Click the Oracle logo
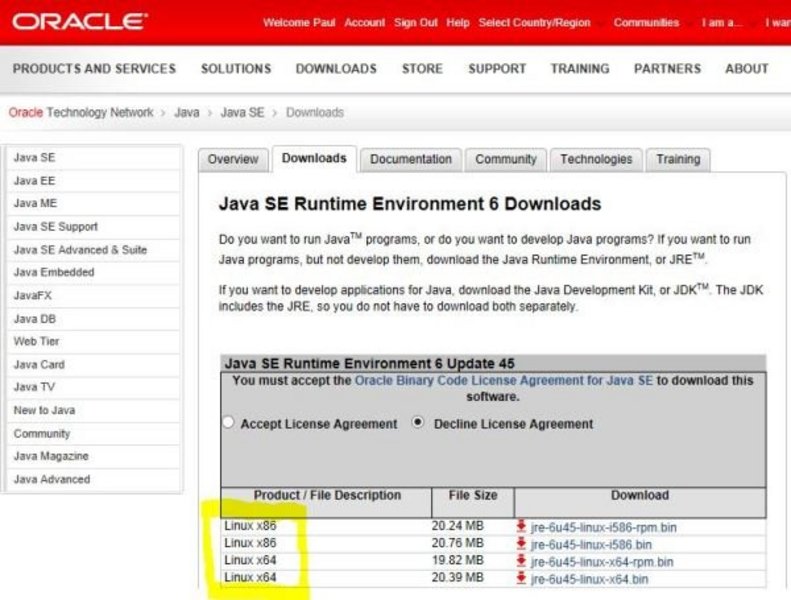 click(80, 22)
